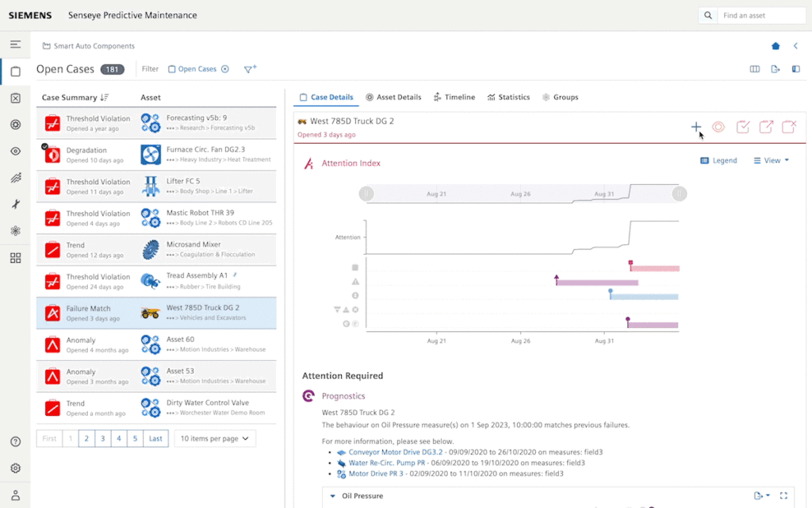Image resolution: width=812 pixels, height=508 pixels.
Task: Open the Smart Auto Components breadcrumb
Action: 89,46
